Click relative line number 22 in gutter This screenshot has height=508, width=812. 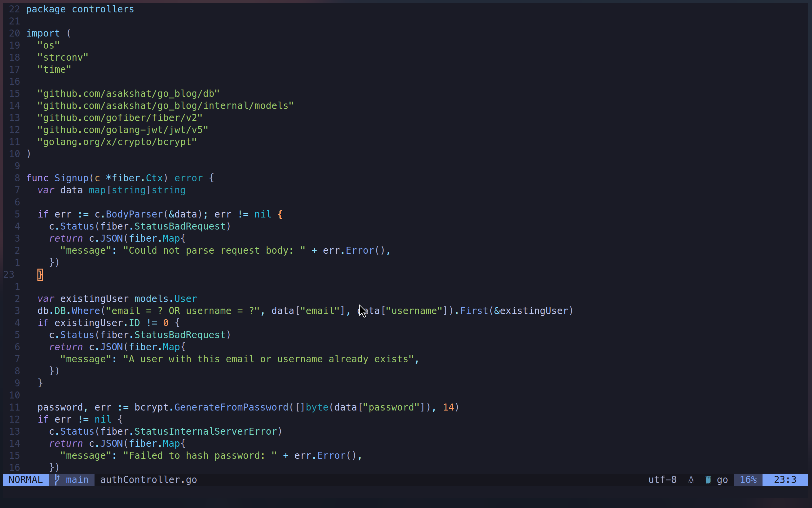tap(14, 9)
